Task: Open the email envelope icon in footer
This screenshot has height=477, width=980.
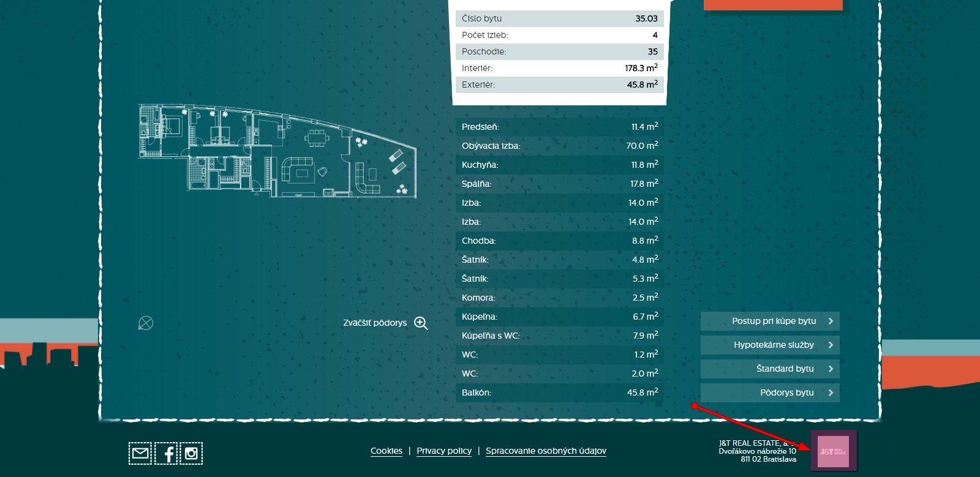Action: [140, 453]
